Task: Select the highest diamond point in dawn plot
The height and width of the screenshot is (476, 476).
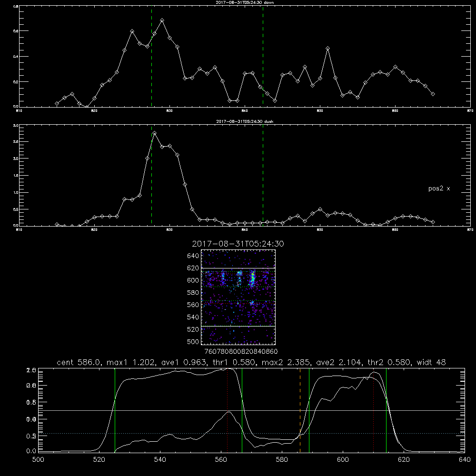Action: 162,20
